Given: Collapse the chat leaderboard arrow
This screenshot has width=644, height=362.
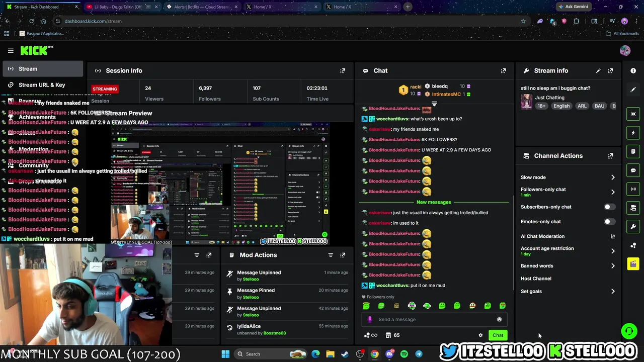Looking at the screenshot, I should 434,104.
